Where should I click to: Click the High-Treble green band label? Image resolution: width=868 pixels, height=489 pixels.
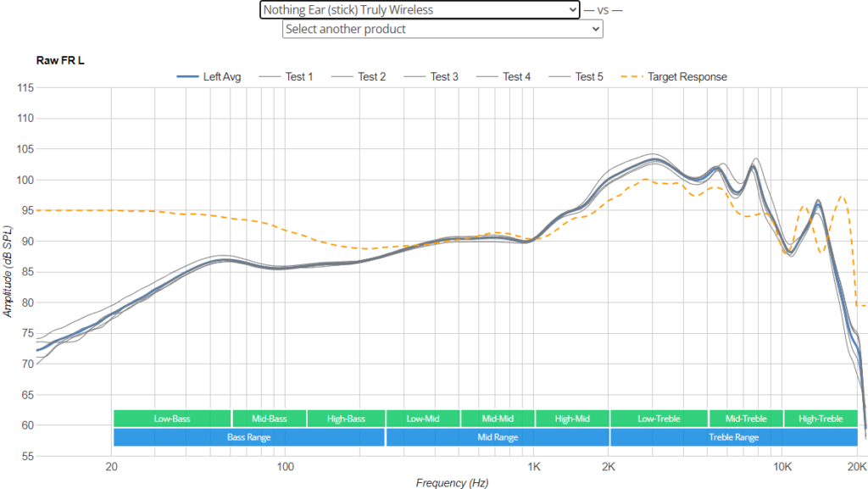(821, 419)
